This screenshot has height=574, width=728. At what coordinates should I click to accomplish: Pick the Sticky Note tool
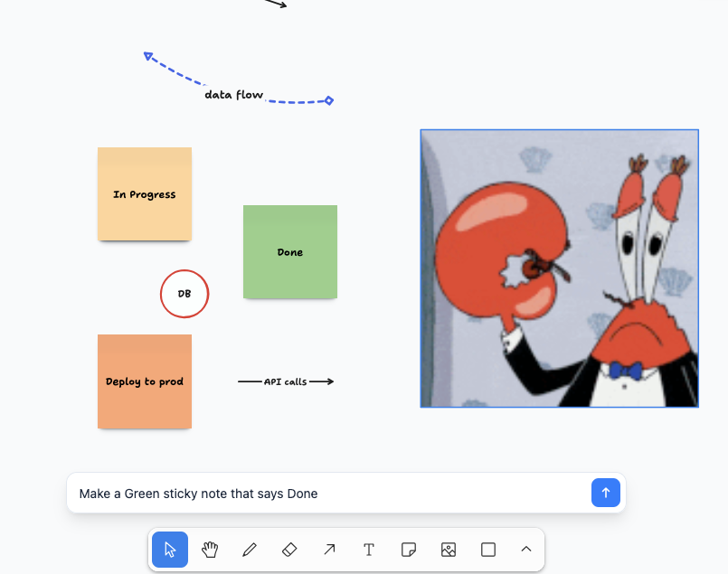[x=409, y=550]
